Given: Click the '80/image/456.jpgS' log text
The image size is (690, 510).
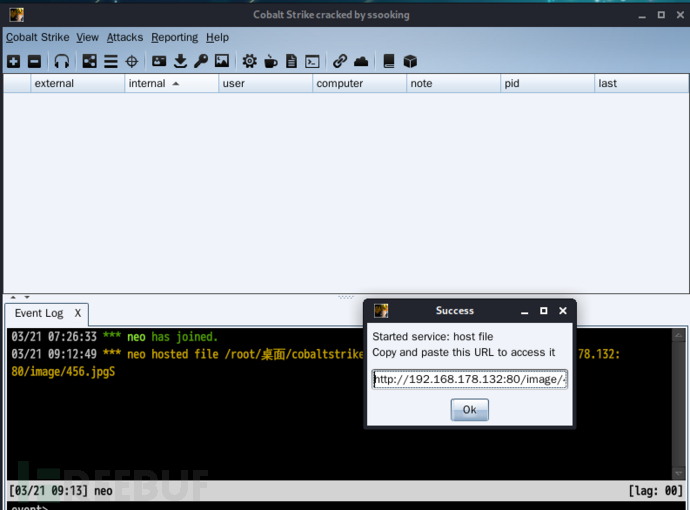Looking at the screenshot, I should pos(63,372).
